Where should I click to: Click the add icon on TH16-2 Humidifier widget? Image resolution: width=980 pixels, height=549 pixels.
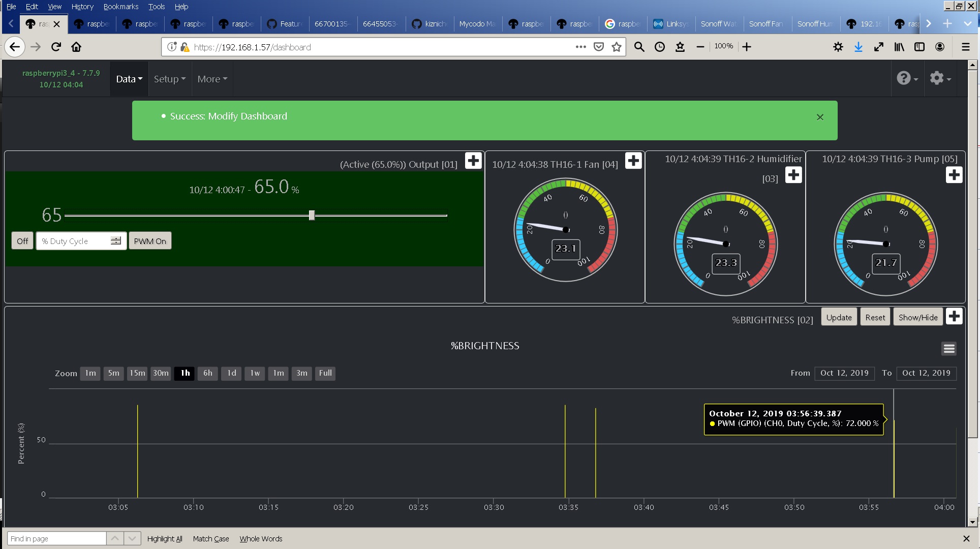tap(794, 175)
